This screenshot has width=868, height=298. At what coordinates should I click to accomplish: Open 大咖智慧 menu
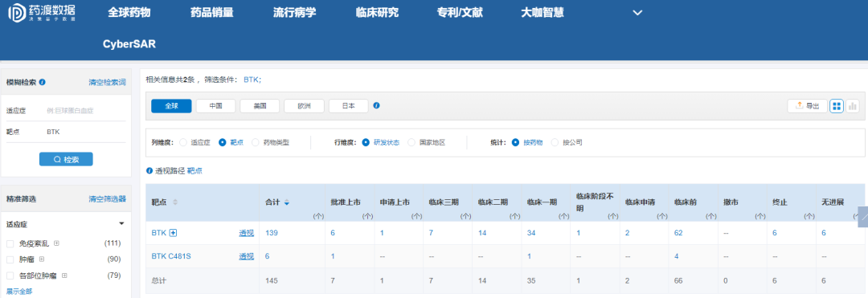(x=542, y=13)
